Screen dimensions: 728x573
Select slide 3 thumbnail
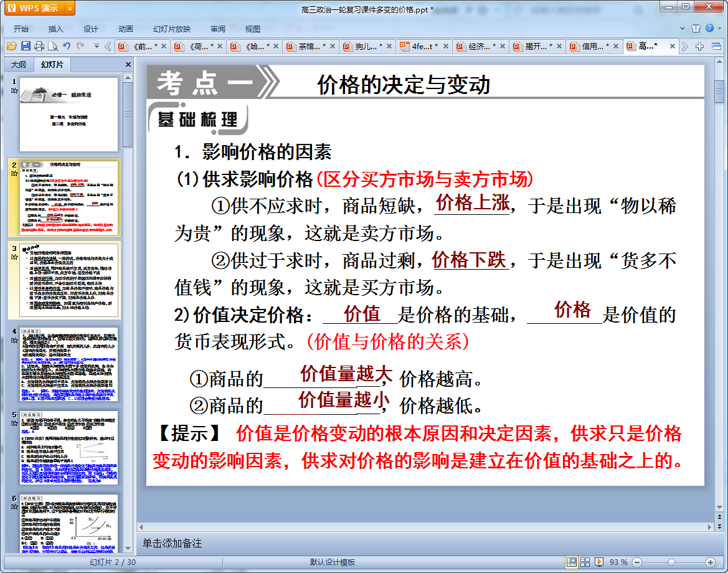(69, 280)
